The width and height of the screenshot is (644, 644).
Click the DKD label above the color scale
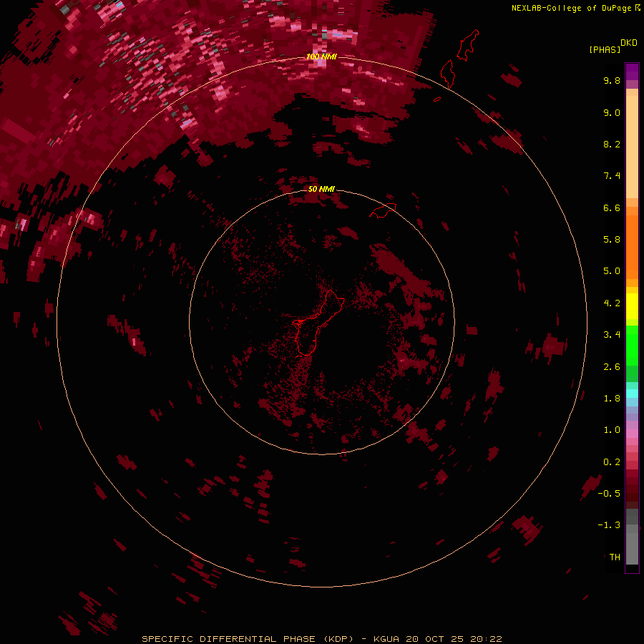(x=629, y=43)
